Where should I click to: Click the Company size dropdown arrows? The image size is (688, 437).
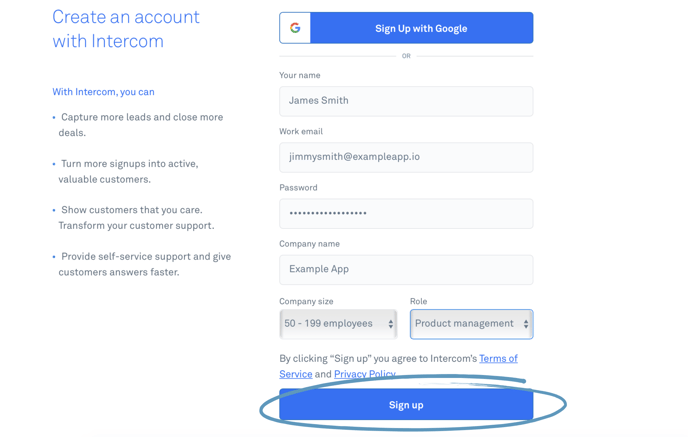(x=391, y=324)
